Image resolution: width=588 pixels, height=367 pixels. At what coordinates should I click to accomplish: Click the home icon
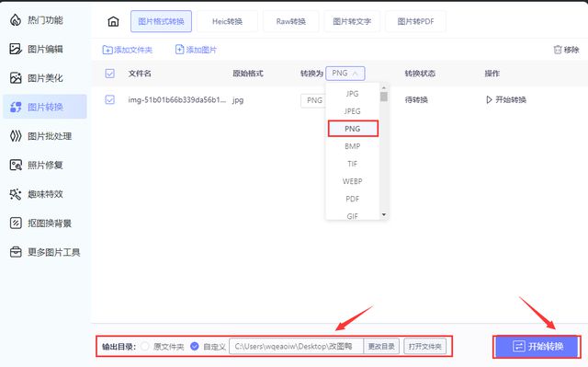click(113, 21)
